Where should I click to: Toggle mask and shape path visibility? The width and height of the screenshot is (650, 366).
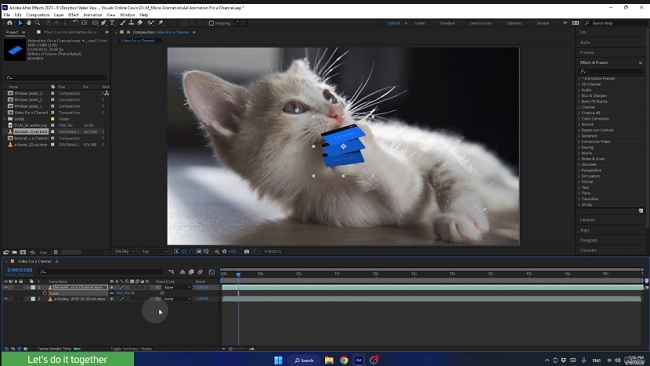click(191, 251)
